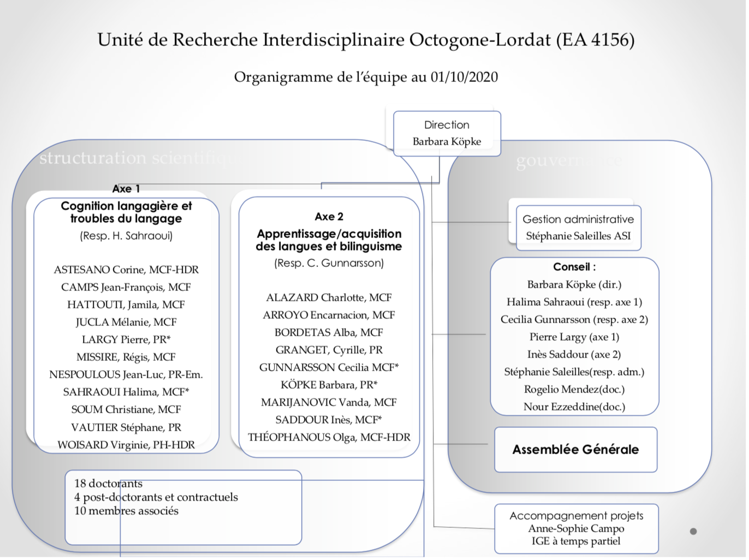Viewport: 749px width, 560px height.
Task: Select THÉOPHANOUS Olga, MCF-HDR entry
Action: (329, 437)
